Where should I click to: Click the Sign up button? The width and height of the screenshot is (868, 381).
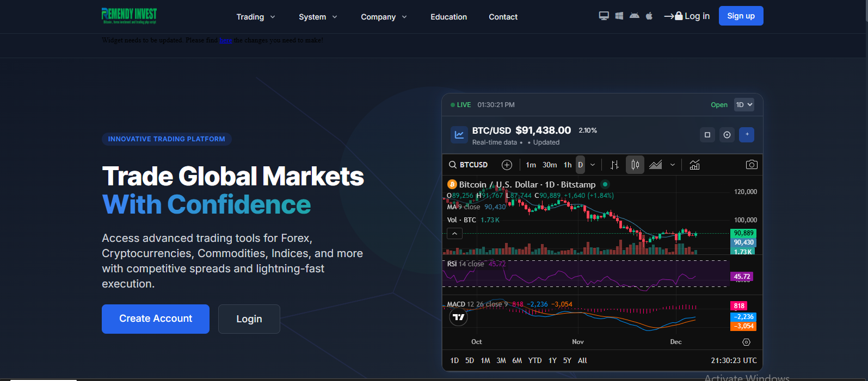tap(741, 16)
